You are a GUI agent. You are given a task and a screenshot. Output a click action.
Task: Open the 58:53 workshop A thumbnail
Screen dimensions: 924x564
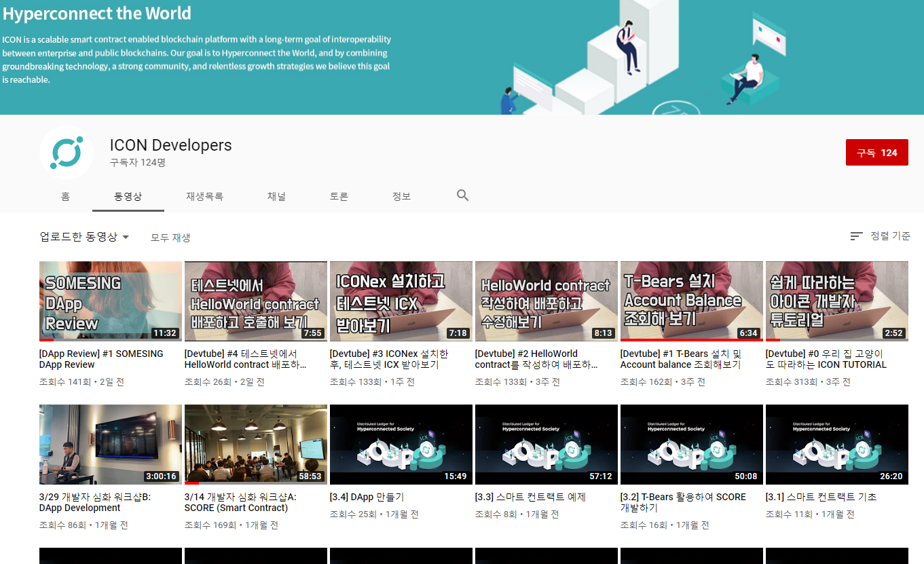256,445
